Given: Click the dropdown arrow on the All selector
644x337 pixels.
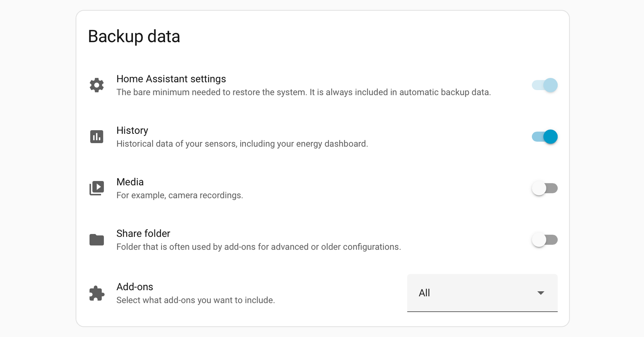Looking at the screenshot, I should click(541, 293).
